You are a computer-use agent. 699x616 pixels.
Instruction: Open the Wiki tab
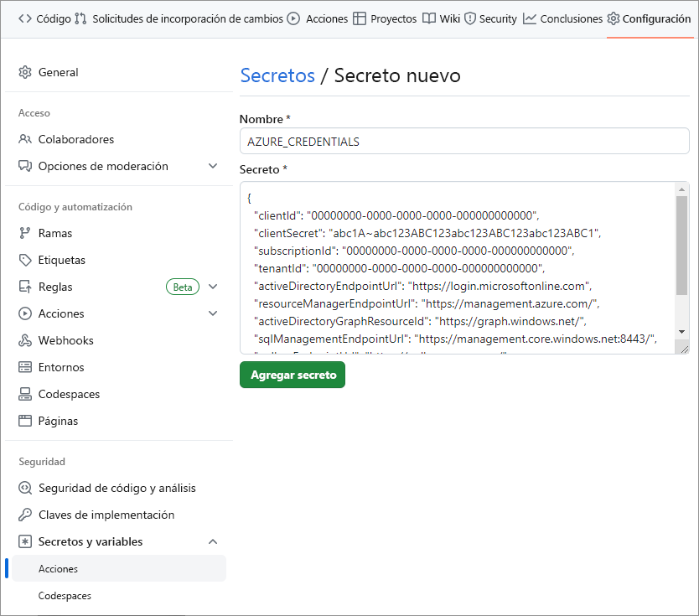tap(441, 18)
